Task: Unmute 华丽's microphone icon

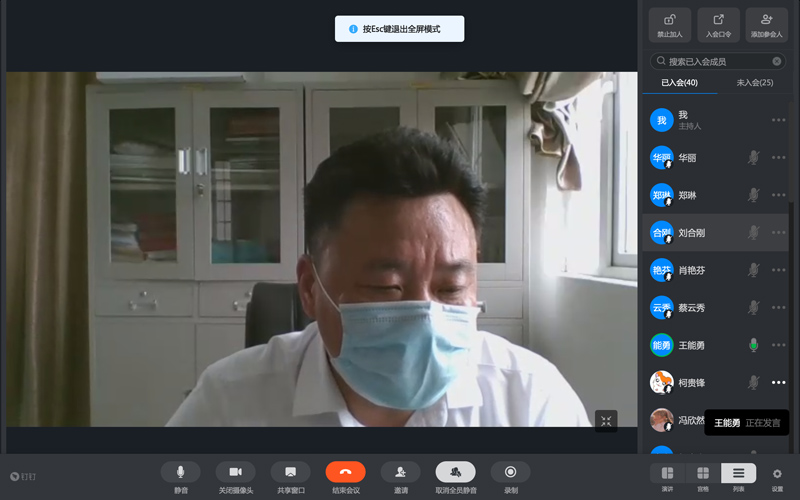Action: (x=754, y=158)
